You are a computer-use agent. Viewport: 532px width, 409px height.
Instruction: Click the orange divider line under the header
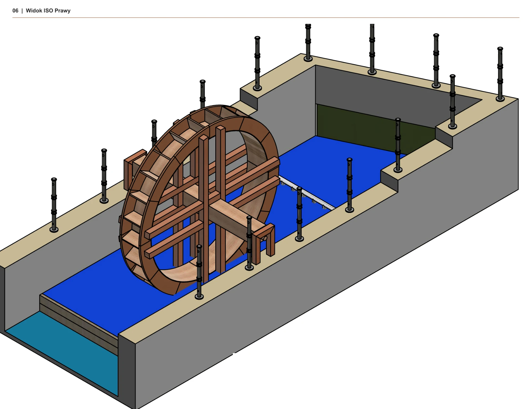pyautogui.click(x=266, y=17)
